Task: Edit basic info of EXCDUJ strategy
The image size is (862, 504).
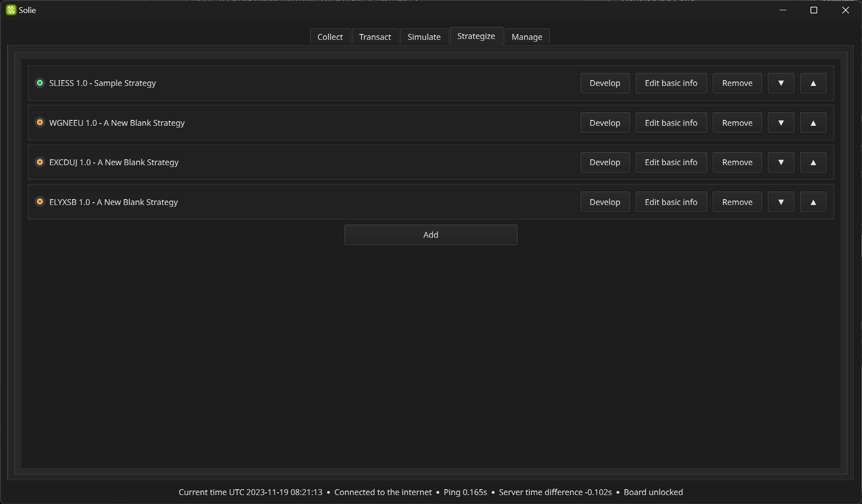Action: tap(671, 162)
